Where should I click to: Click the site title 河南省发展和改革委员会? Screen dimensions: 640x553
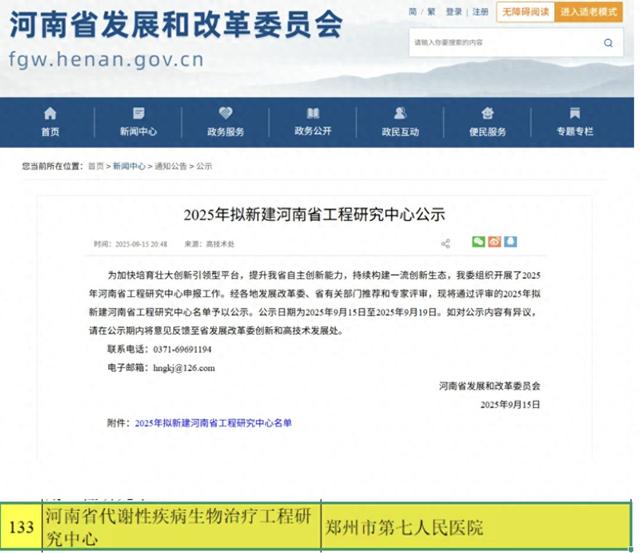(176, 24)
